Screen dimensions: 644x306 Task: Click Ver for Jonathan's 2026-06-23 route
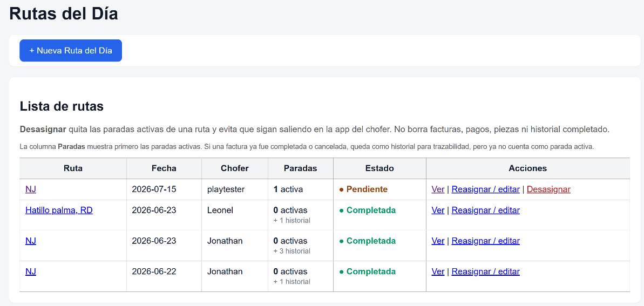point(438,241)
